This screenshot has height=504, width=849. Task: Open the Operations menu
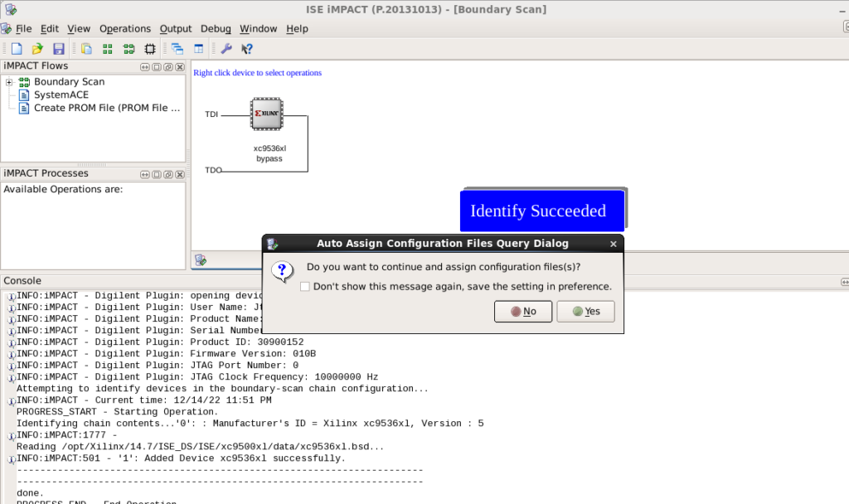click(x=125, y=28)
